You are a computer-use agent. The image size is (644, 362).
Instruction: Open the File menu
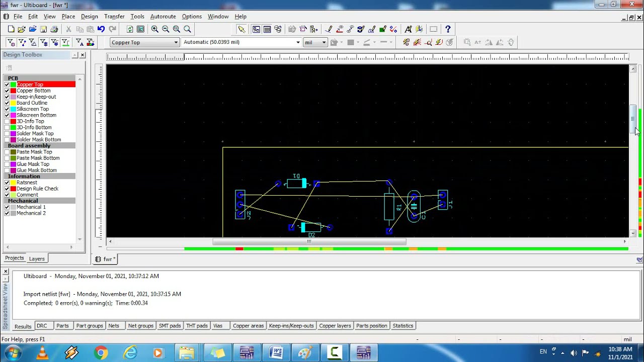[x=18, y=17]
